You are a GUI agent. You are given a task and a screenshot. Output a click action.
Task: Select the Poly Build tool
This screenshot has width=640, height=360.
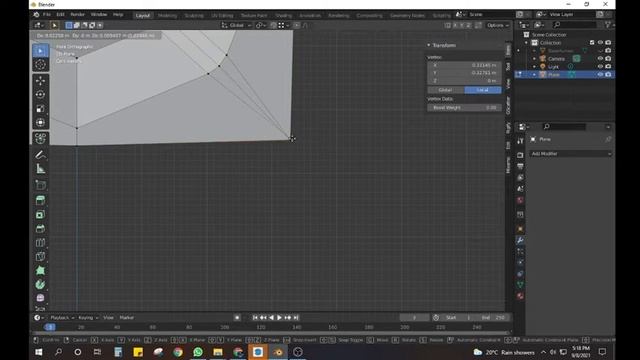(x=40, y=270)
